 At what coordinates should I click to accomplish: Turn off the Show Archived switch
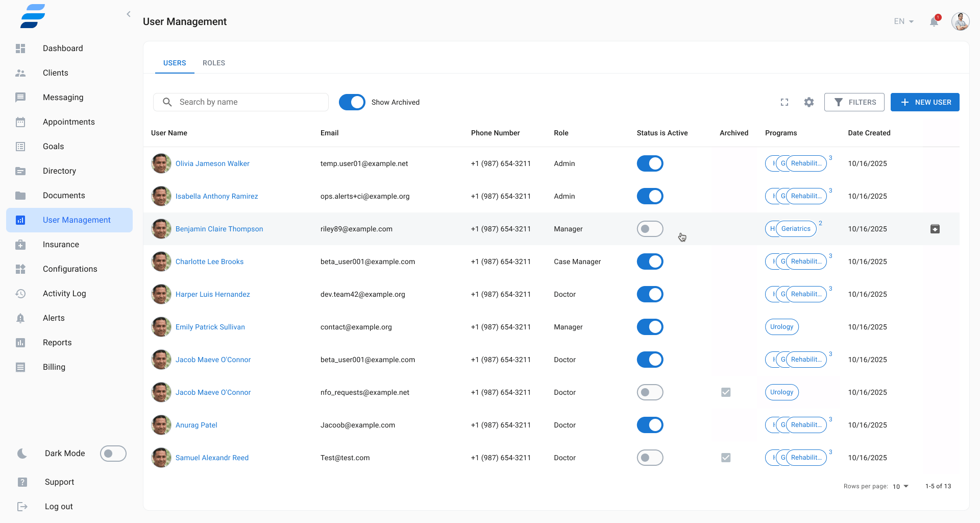point(352,102)
